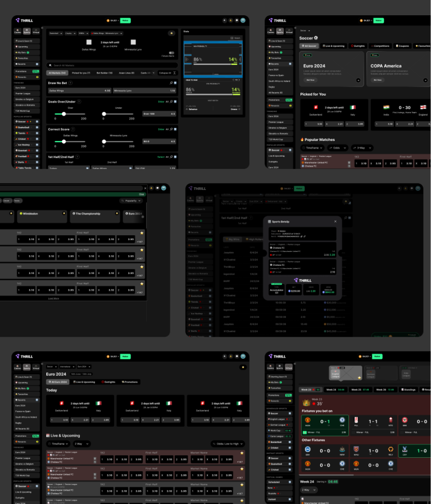Open the Competitions tab on the Soccer page
The width and height of the screenshot is (431, 504).
tap(380, 46)
